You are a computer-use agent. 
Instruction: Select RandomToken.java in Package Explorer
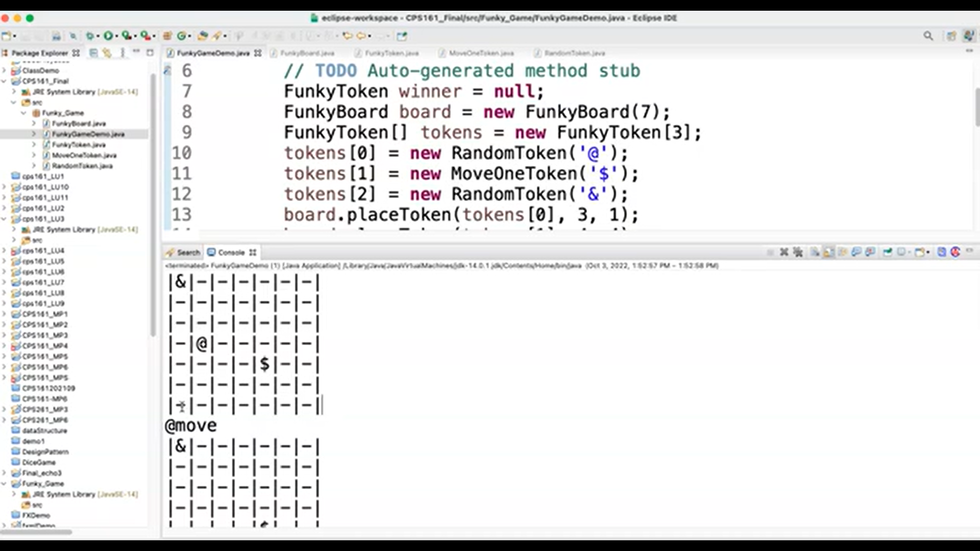click(x=82, y=166)
